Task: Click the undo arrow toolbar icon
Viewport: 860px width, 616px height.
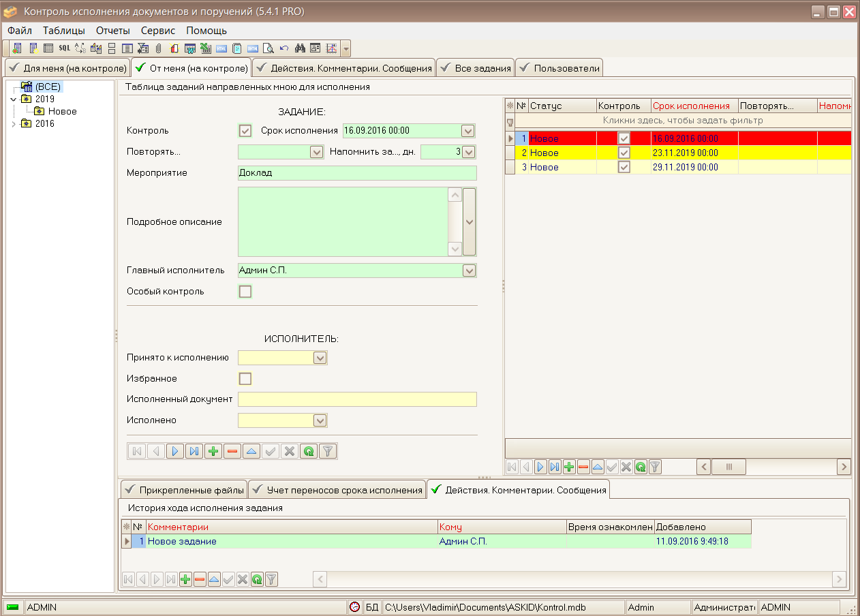Action: coord(284,48)
